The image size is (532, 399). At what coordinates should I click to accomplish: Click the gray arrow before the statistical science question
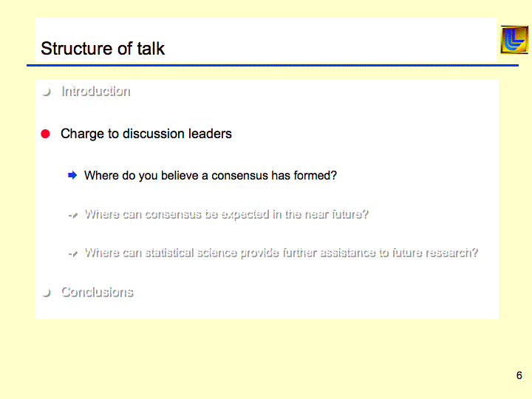point(72,253)
